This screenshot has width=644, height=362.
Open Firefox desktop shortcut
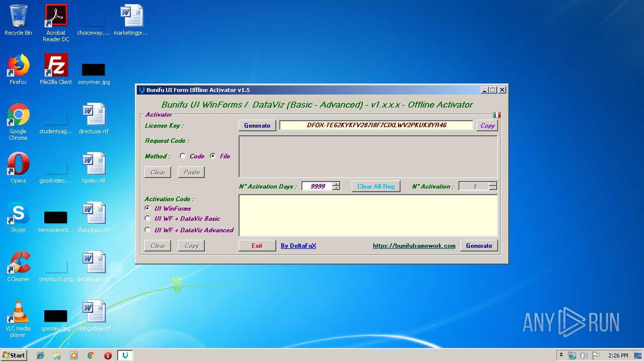pos(18,69)
